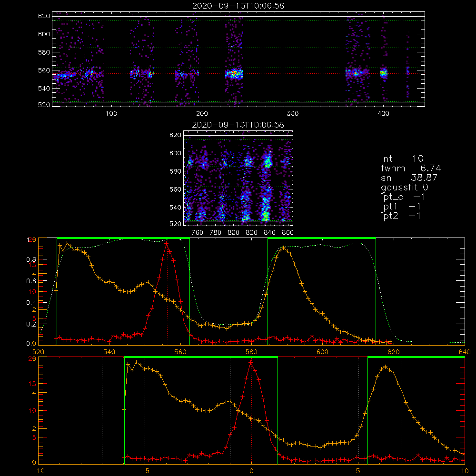
Task: Click y-axis label 580 on middle image
Action: coord(176,171)
